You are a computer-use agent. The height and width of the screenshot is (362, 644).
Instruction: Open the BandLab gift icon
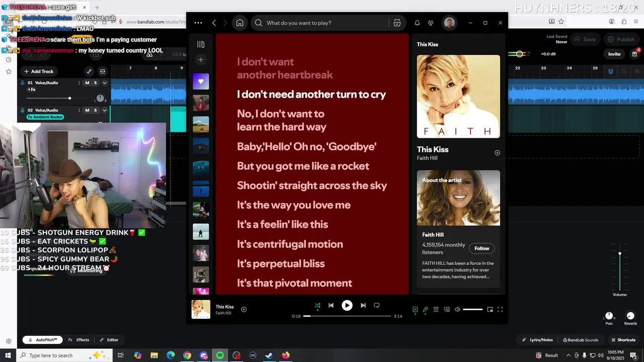634,54
